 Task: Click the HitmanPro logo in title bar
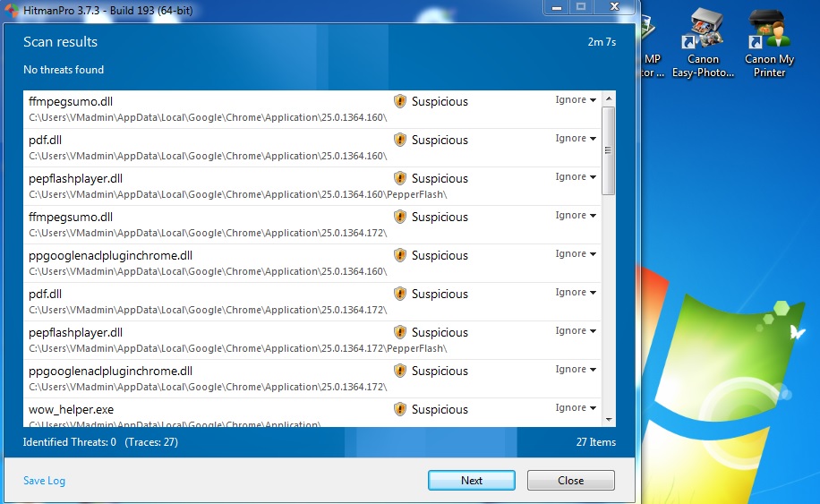click(12, 10)
